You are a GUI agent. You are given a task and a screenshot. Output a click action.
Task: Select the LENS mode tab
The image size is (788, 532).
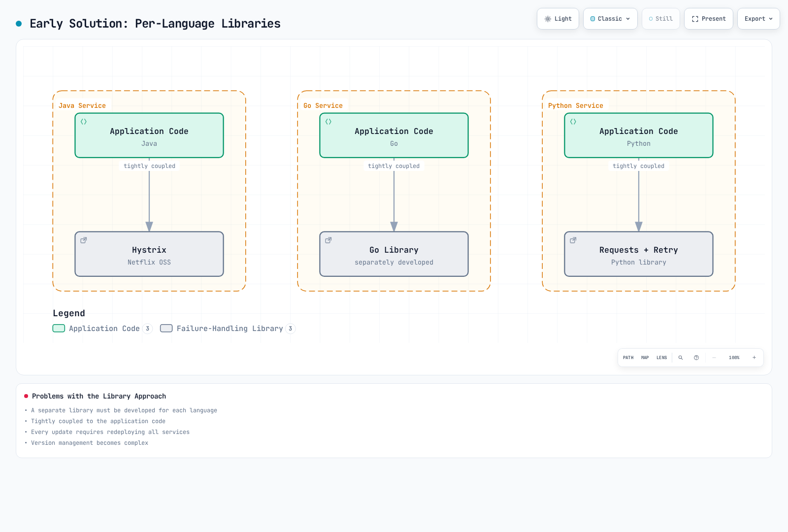pos(662,358)
